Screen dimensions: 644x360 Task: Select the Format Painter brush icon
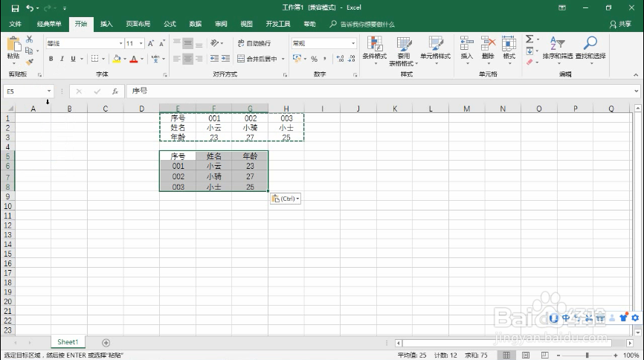coord(29,62)
